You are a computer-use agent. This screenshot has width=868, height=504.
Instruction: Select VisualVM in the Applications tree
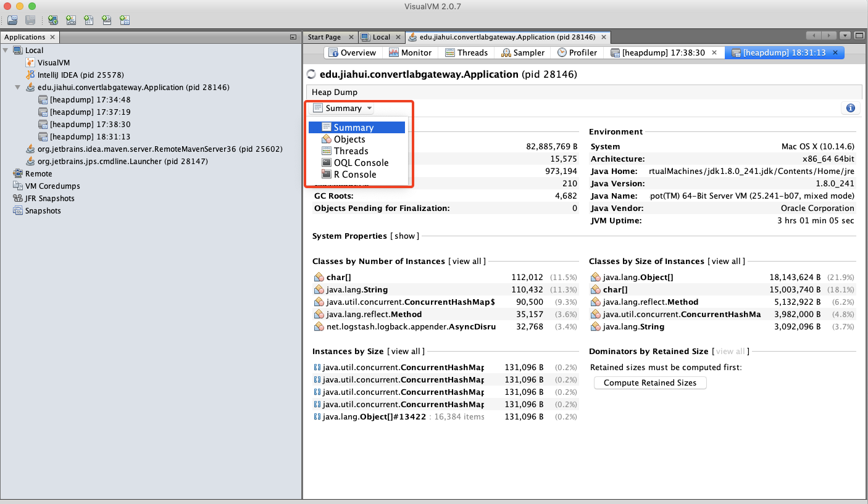[x=53, y=63]
